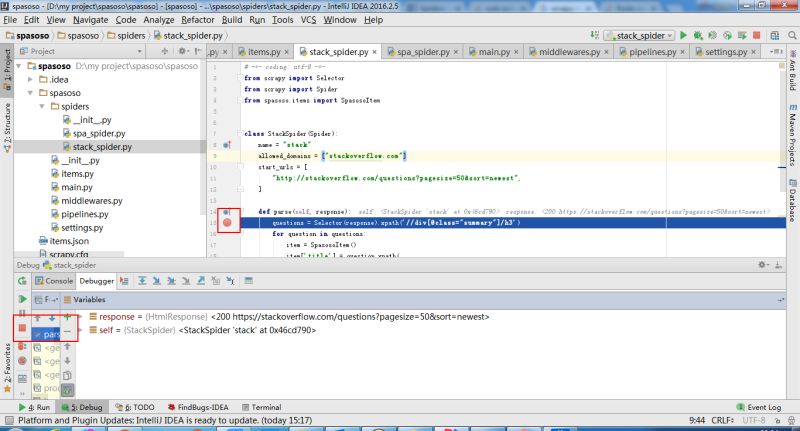
Task: Open View Breakpoints dialog icon
Action: tap(22, 346)
